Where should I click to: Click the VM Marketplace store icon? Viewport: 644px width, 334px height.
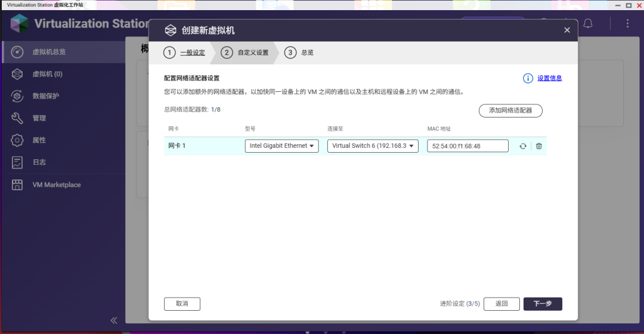click(x=17, y=184)
